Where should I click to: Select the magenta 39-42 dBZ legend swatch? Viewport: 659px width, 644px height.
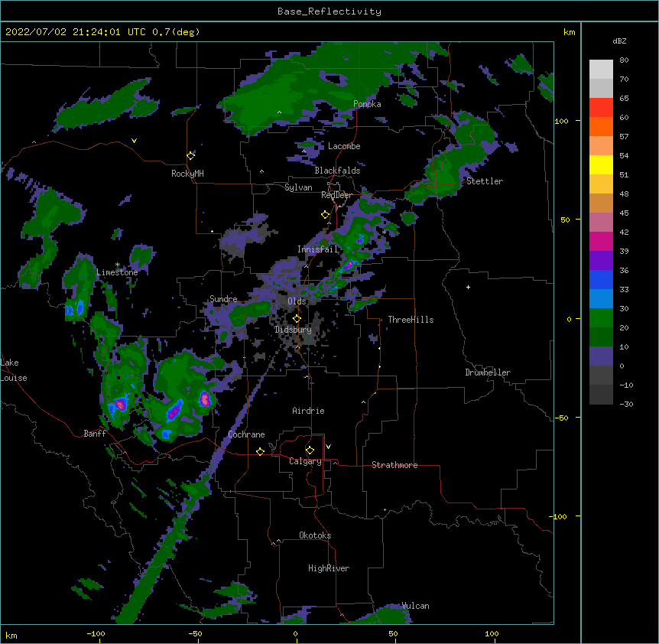601,242
